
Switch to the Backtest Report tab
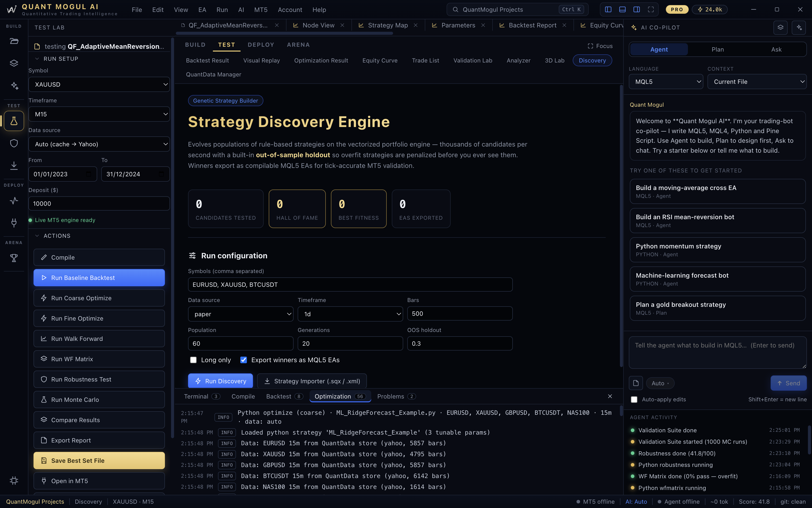533,25
